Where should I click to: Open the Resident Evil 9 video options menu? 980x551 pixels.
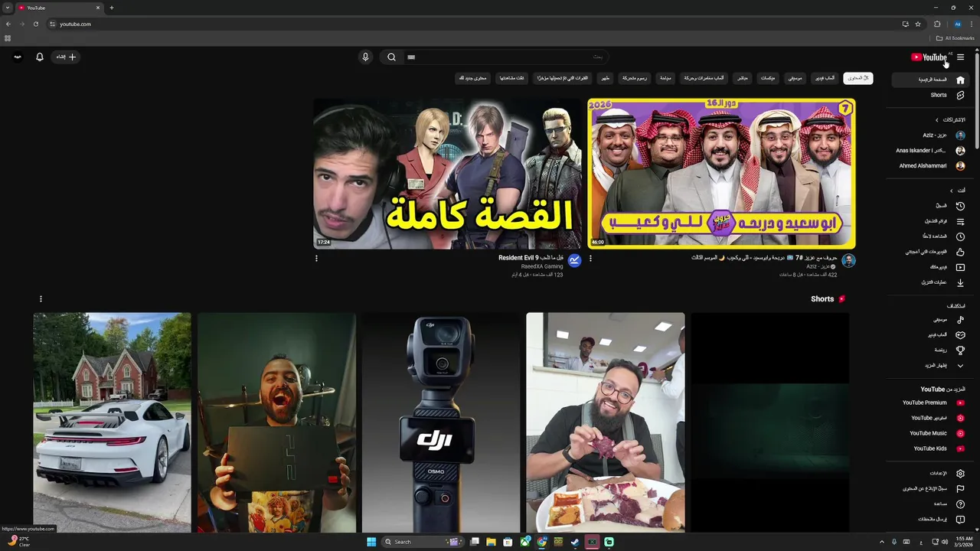316,258
